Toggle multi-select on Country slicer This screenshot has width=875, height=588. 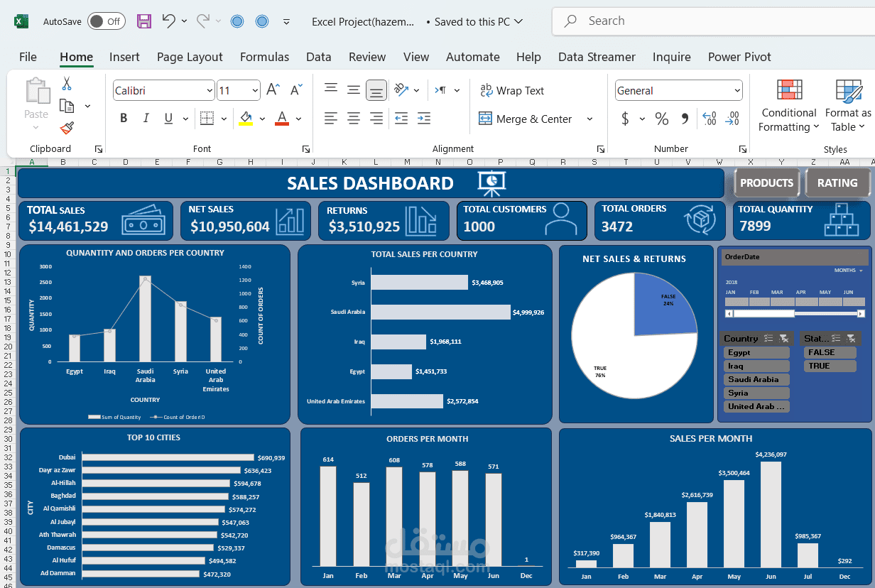pos(770,339)
